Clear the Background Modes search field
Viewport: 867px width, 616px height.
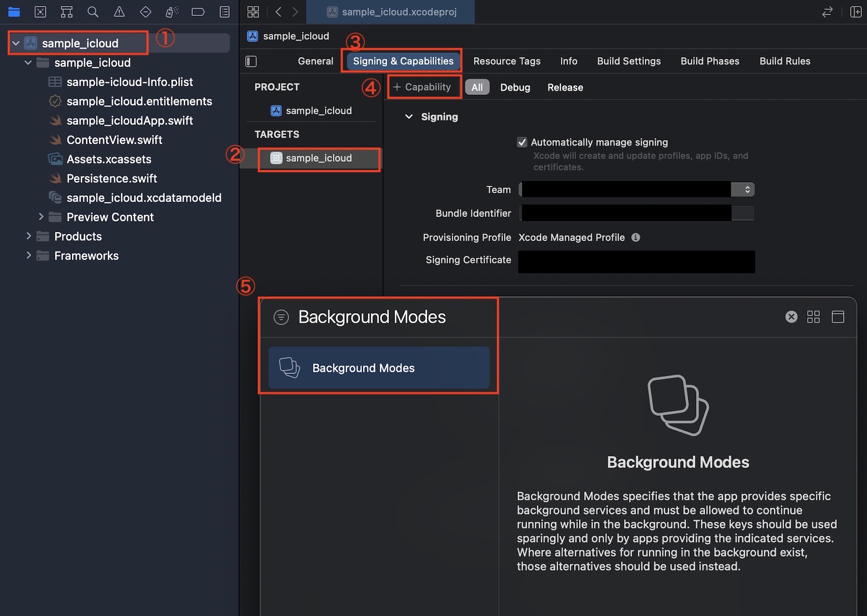(x=791, y=317)
